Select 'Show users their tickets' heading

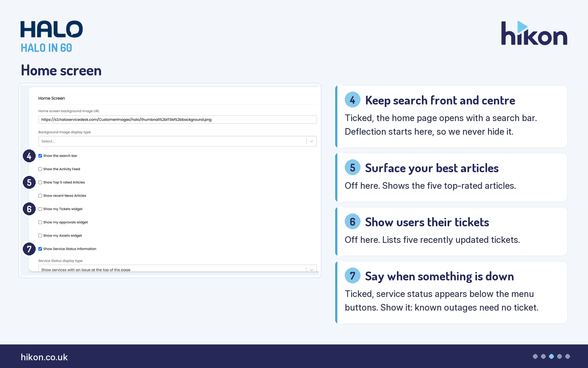coord(427,222)
